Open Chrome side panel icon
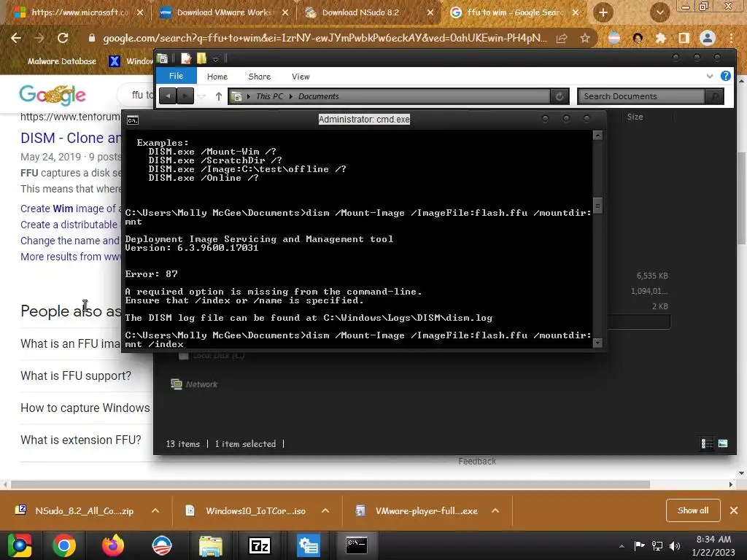The height and width of the screenshot is (560, 747). tap(684, 38)
